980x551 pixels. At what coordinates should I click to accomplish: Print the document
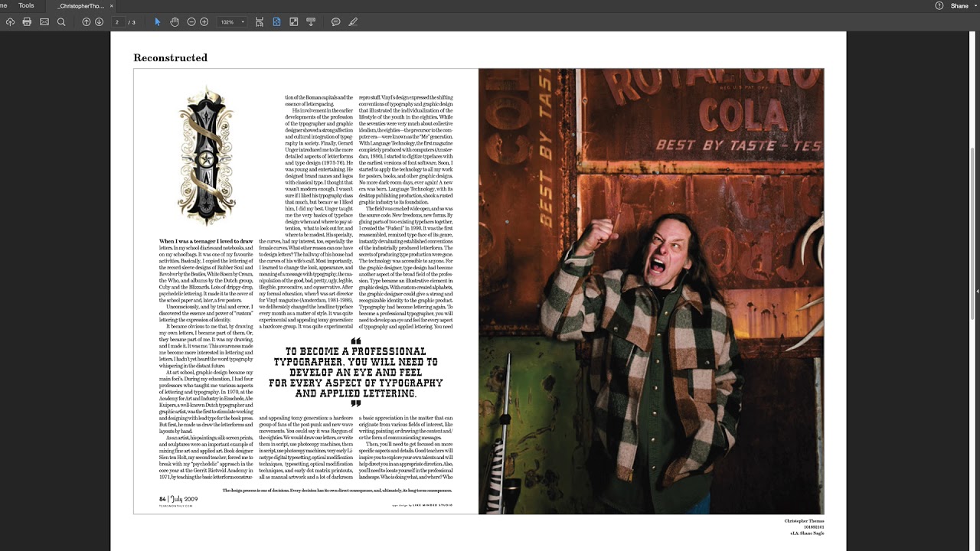(27, 22)
